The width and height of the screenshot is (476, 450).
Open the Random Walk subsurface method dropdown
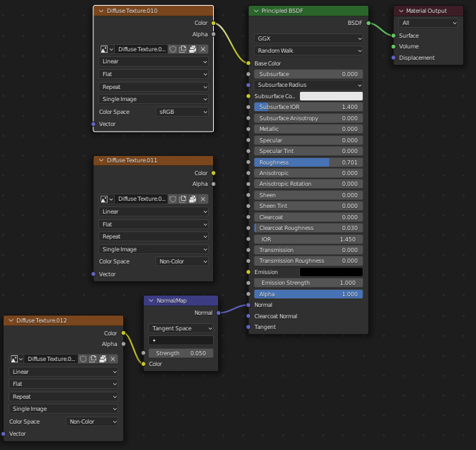309,51
